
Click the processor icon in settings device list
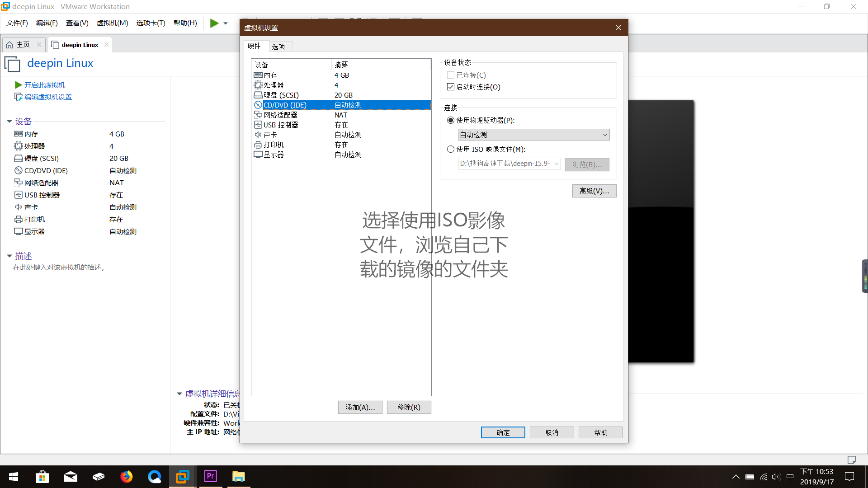(258, 85)
